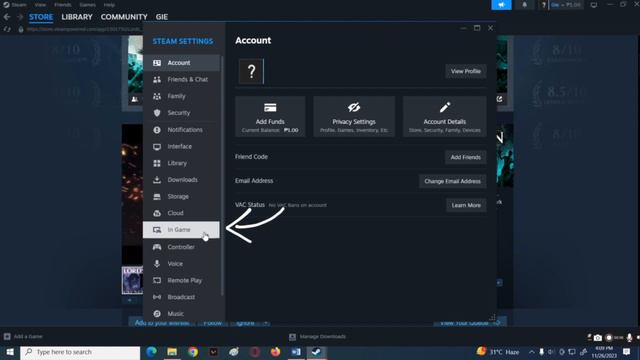This screenshot has width=640, height=360.
Task: Open the Storage settings section
Action: click(x=181, y=197)
